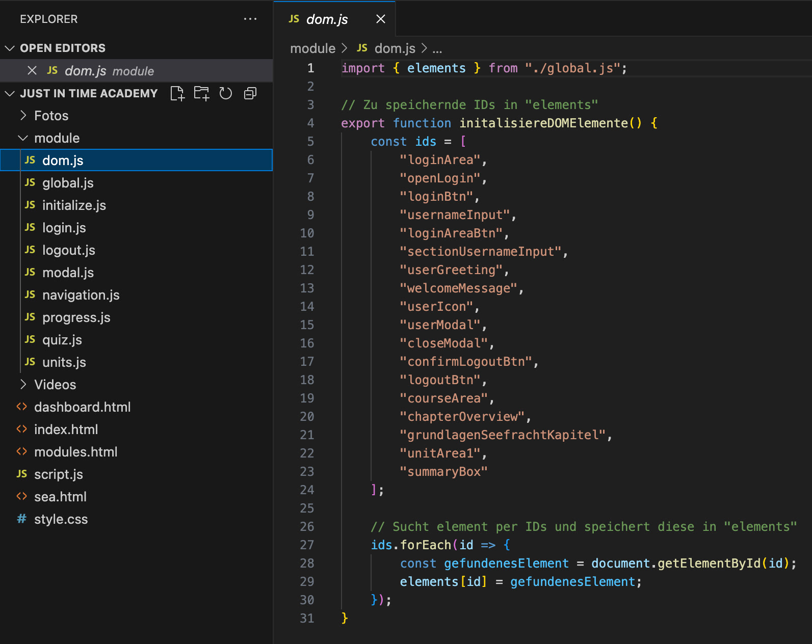Click the comment on line 3
Viewport: 812px width, 644px height.
469,105
